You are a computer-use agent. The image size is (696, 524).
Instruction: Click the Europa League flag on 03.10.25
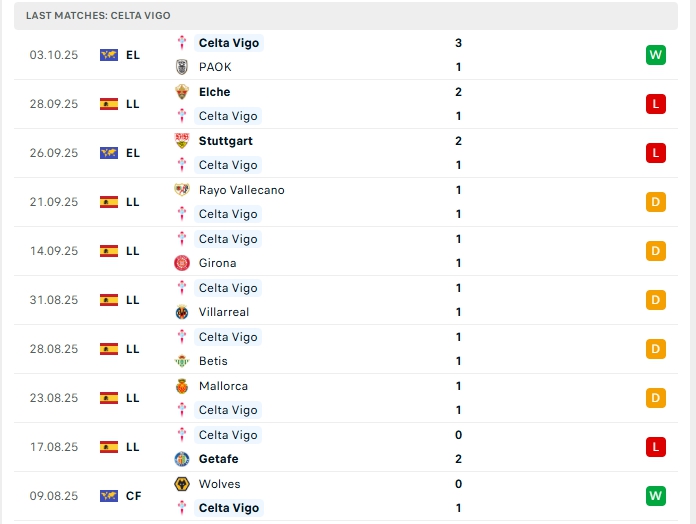[109, 55]
